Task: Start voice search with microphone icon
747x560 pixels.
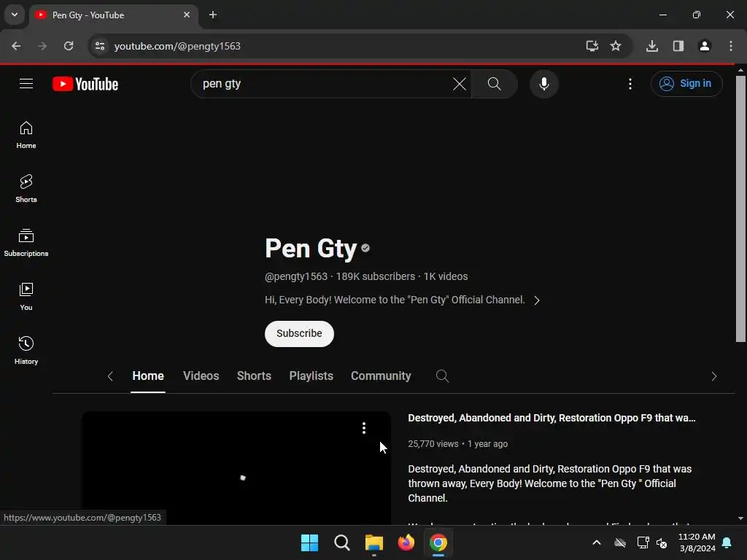Action: (x=543, y=84)
